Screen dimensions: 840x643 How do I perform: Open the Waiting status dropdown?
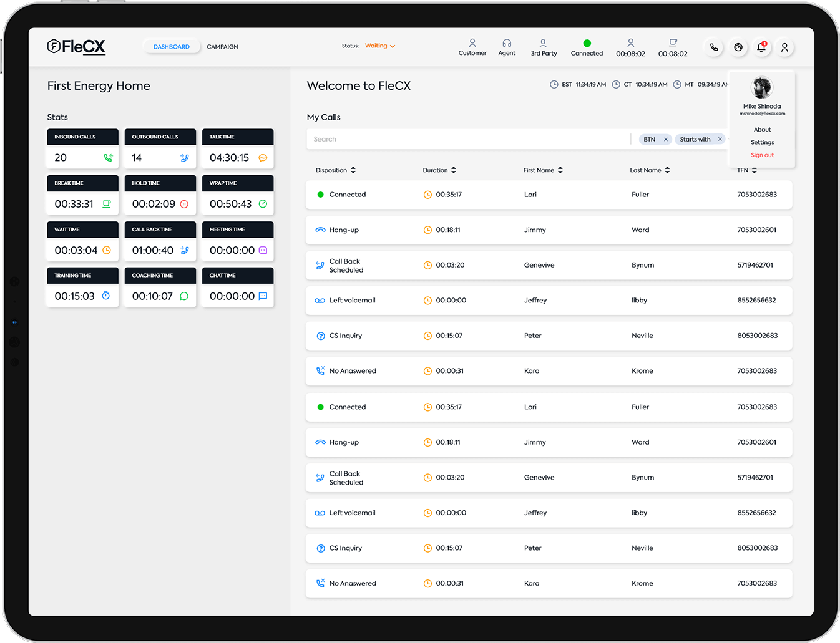tap(380, 46)
